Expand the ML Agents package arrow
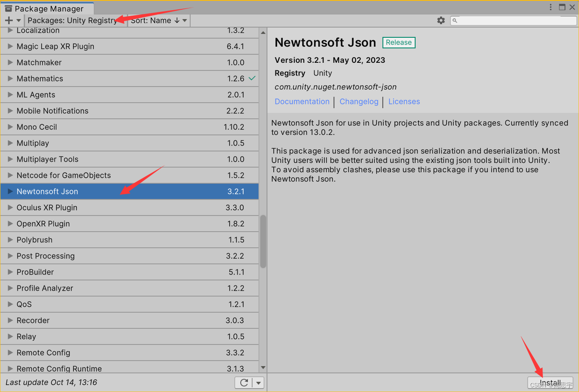Image resolution: width=579 pixels, height=392 pixels. tap(11, 95)
